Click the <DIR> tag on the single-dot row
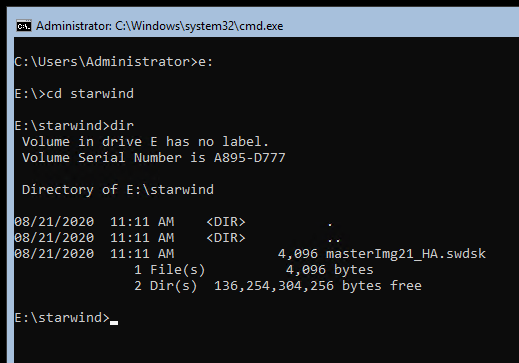Image resolution: width=519 pixels, height=363 pixels. click(x=226, y=222)
